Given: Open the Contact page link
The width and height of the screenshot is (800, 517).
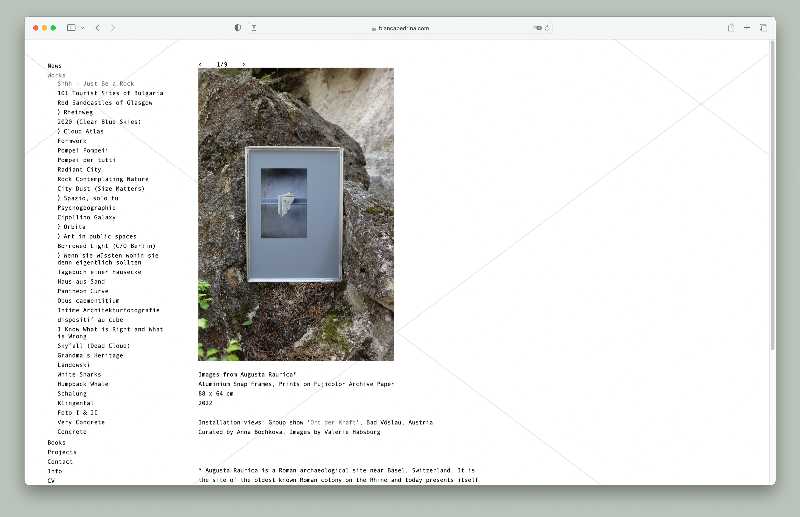Looking at the screenshot, I should coord(60,461).
